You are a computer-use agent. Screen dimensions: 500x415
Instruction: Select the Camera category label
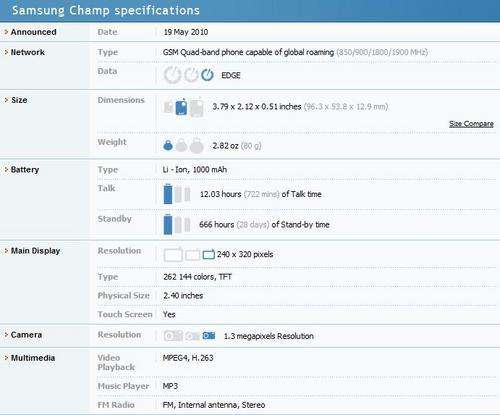pos(26,335)
